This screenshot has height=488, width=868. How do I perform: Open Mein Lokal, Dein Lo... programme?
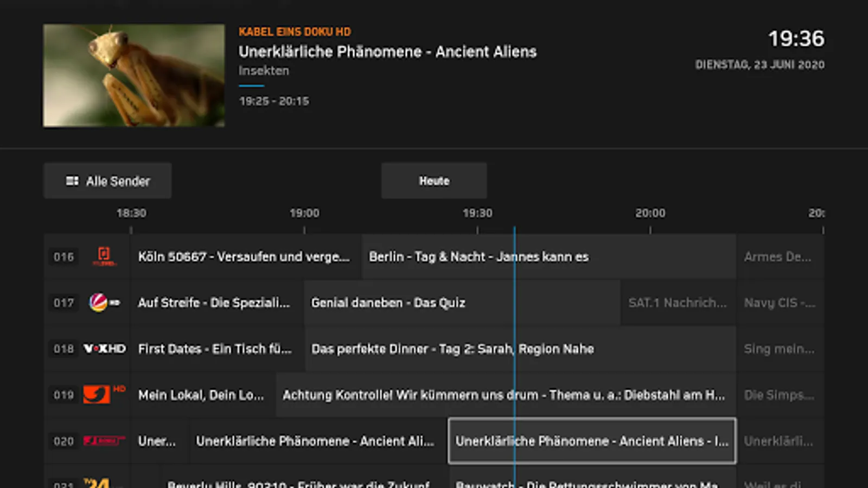coord(203,395)
